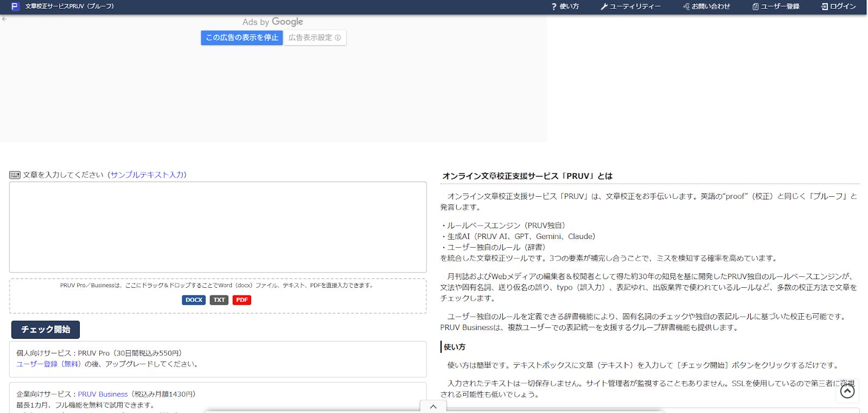Viewport: 868px width, 413px height.
Task: Click inside the main text input area
Action: click(x=218, y=227)
